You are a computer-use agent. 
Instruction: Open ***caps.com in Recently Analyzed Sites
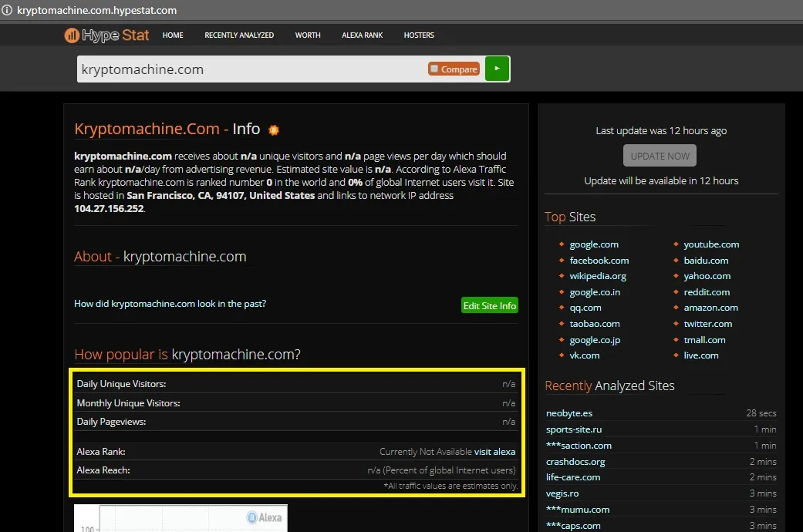tap(573, 526)
